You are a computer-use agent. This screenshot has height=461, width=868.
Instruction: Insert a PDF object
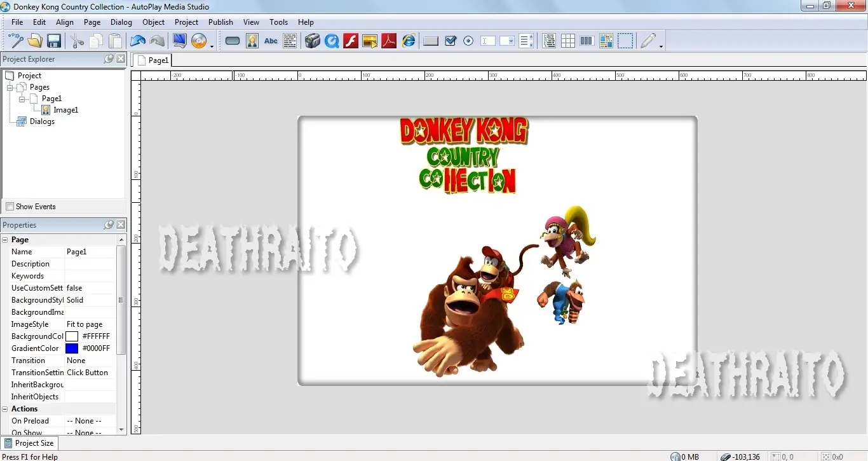(389, 41)
